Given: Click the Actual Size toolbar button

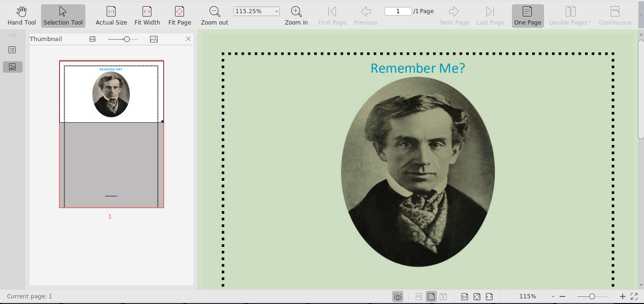Looking at the screenshot, I should [111, 16].
